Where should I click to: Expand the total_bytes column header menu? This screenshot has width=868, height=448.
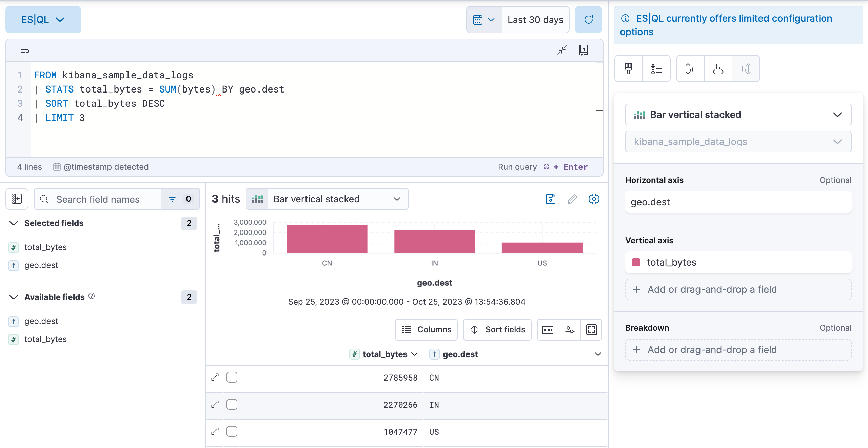(x=414, y=354)
